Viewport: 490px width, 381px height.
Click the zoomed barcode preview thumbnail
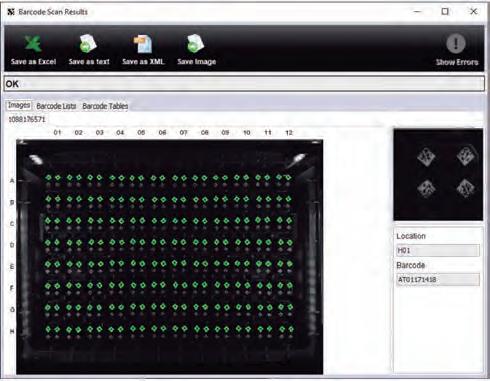click(x=438, y=174)
